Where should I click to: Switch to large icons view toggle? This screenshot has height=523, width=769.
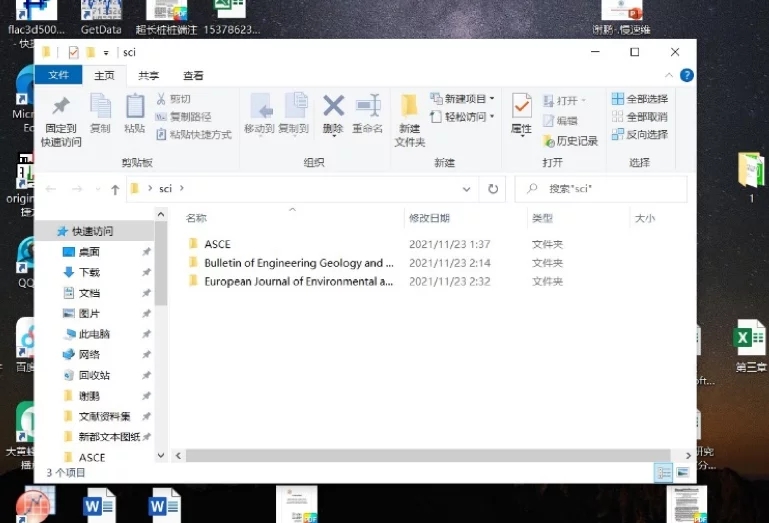click(x=683, y=472)
